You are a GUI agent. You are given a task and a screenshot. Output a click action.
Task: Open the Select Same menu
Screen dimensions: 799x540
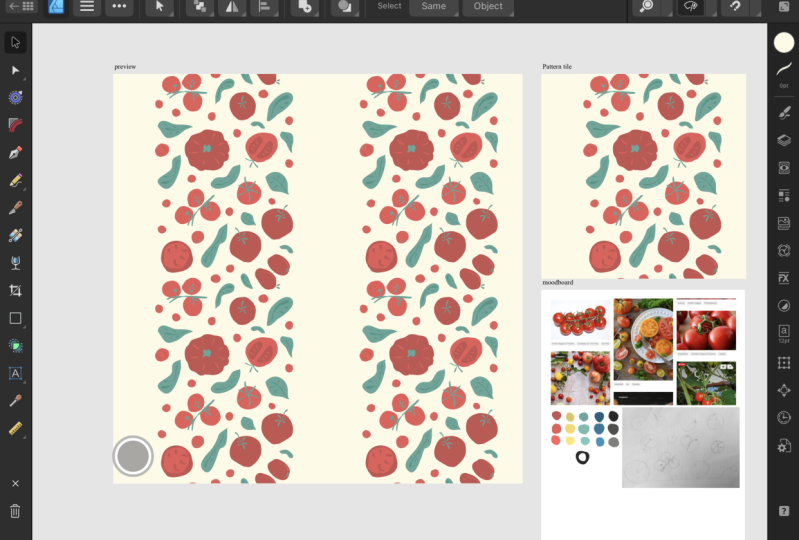434,7
